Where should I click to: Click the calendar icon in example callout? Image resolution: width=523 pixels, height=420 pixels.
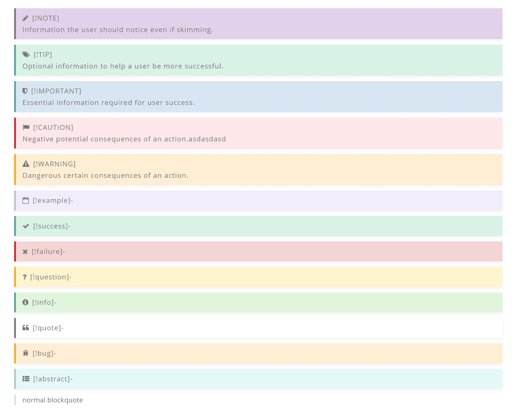(x=25, y=201)
